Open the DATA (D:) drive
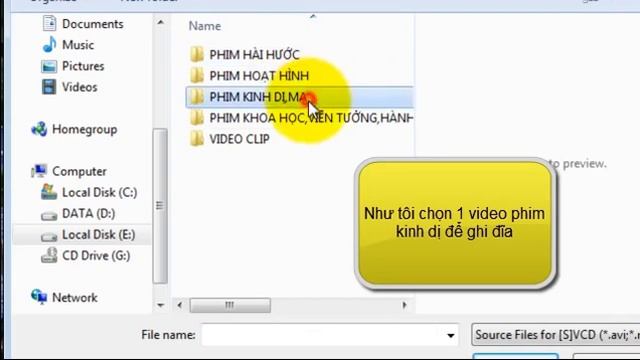The width and height of the screenshot is (640, 360). point(89,213)
